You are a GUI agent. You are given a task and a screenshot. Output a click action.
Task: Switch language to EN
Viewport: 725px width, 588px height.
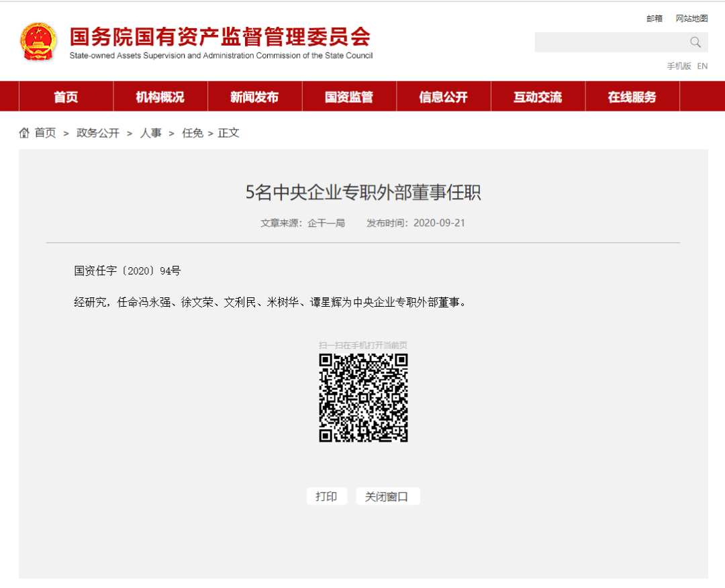(702, 66)
